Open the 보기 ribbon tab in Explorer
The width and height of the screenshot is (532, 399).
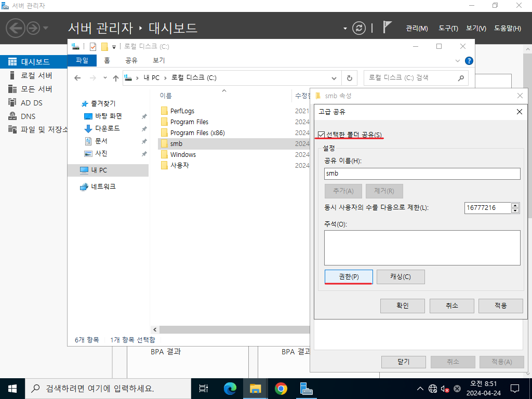point(158,60)
